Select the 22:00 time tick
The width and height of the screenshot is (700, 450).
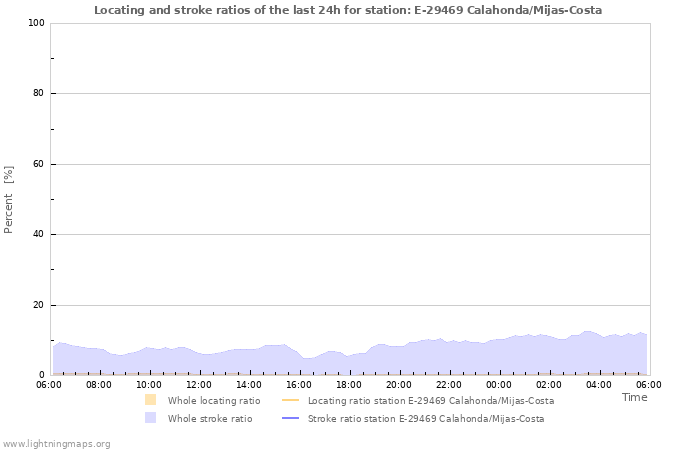point(449,384)
